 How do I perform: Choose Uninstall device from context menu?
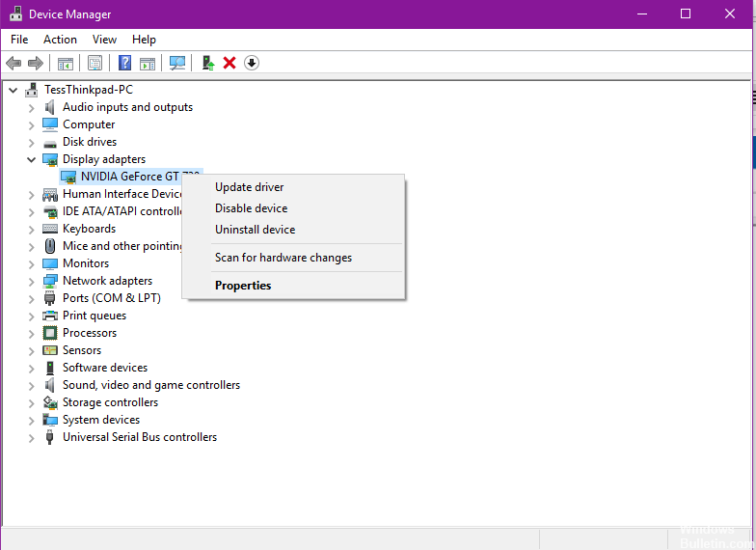click(x=293, y=230)
